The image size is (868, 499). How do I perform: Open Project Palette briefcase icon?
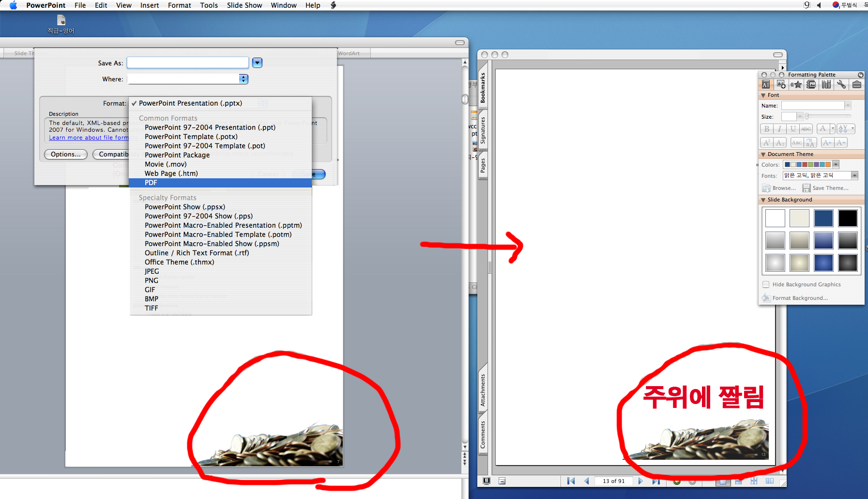856,85
